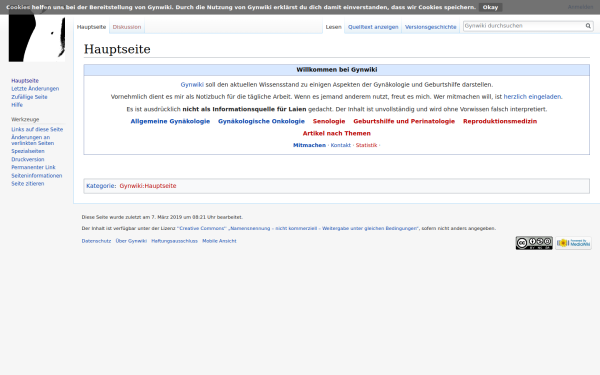
Task: Switch to the Hauptseite tab
Action: point(91,27)
